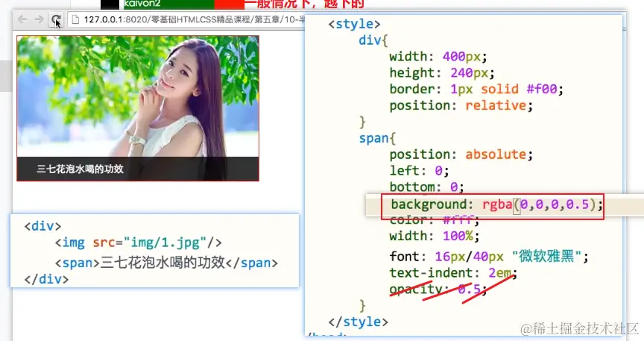Click the kaivon2 green label at top
The width and height of the screenshot is (644, 341).
point(168,4)
